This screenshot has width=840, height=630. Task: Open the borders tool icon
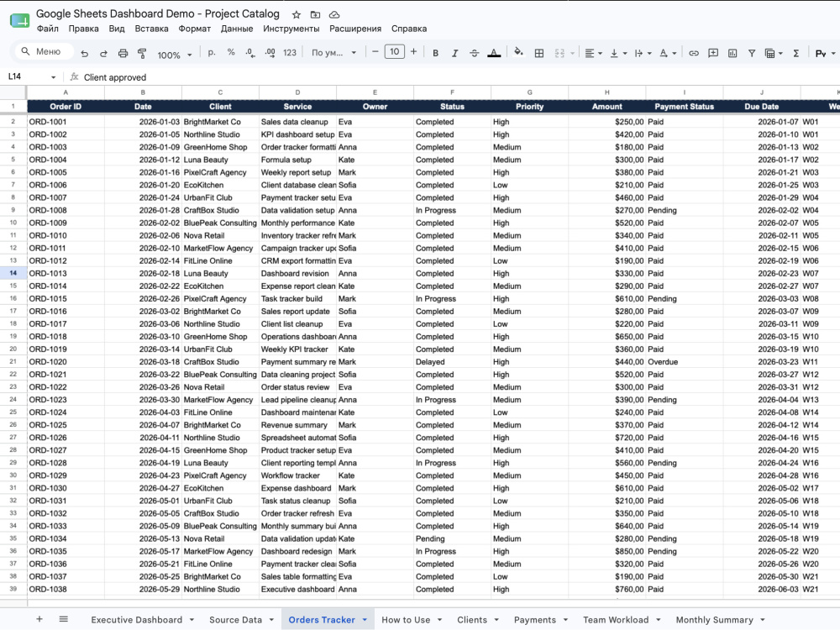click(x=539, y=53)
